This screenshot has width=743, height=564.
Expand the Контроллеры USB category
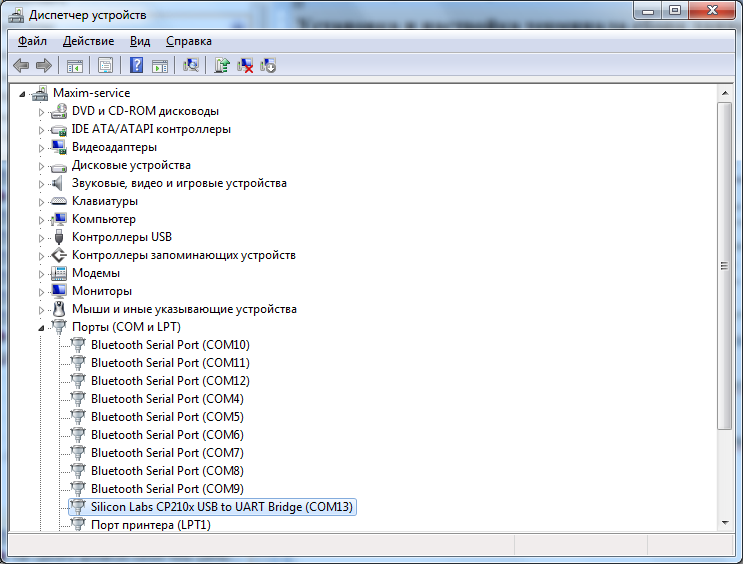tap(42, 237)
